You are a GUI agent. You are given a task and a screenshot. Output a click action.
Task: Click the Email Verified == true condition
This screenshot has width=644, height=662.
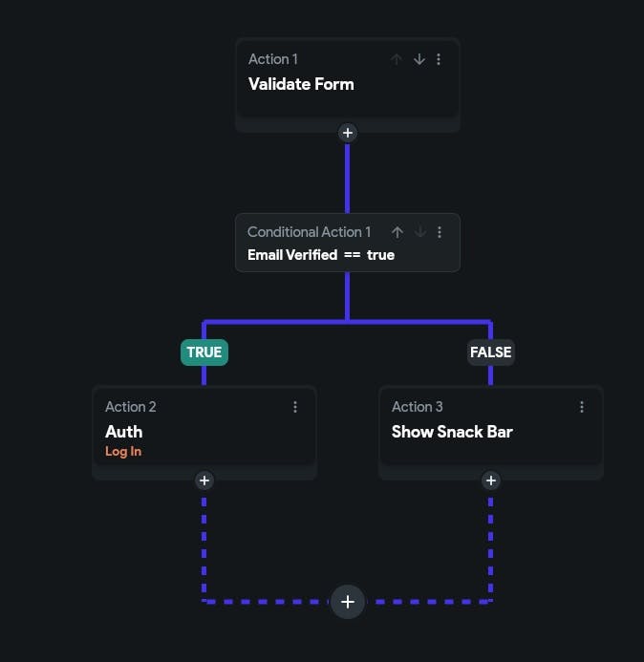click(x=321, y=255)
